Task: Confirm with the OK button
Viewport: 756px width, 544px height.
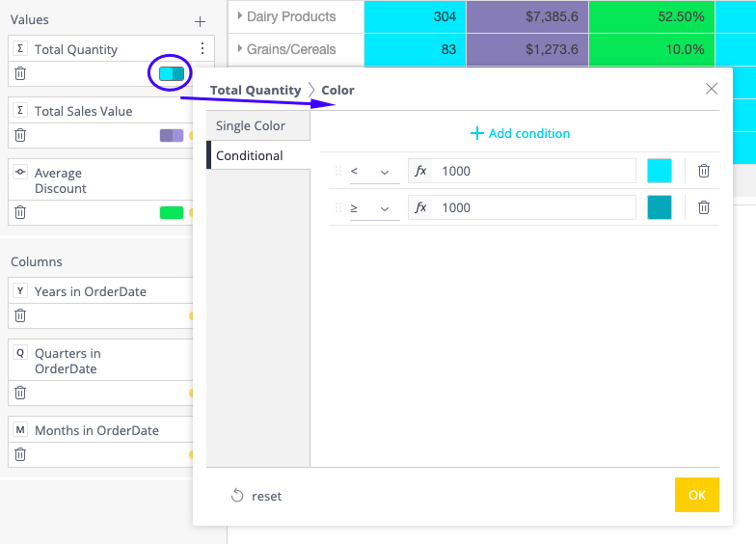Action: (x=696, y=495)
